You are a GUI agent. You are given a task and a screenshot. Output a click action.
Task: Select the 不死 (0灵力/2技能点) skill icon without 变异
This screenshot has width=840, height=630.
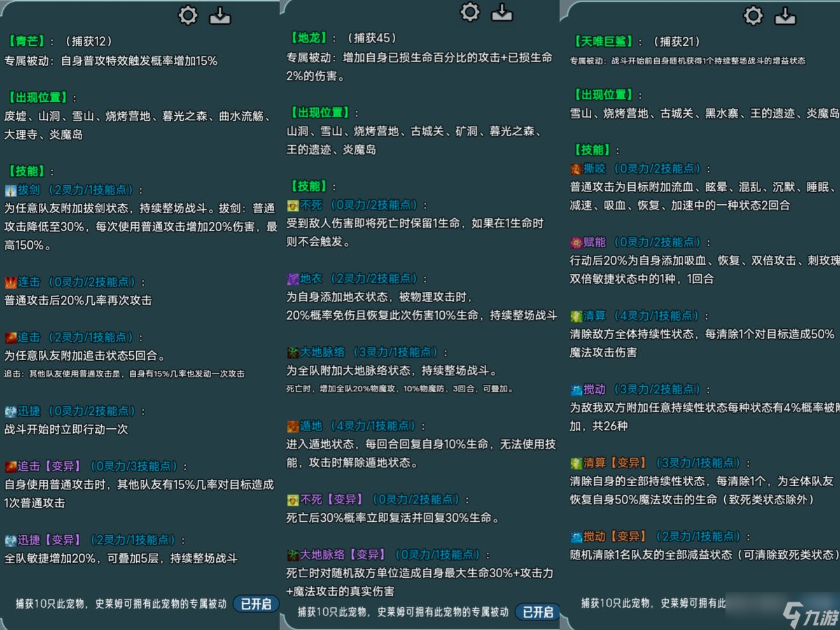(293, 206)
